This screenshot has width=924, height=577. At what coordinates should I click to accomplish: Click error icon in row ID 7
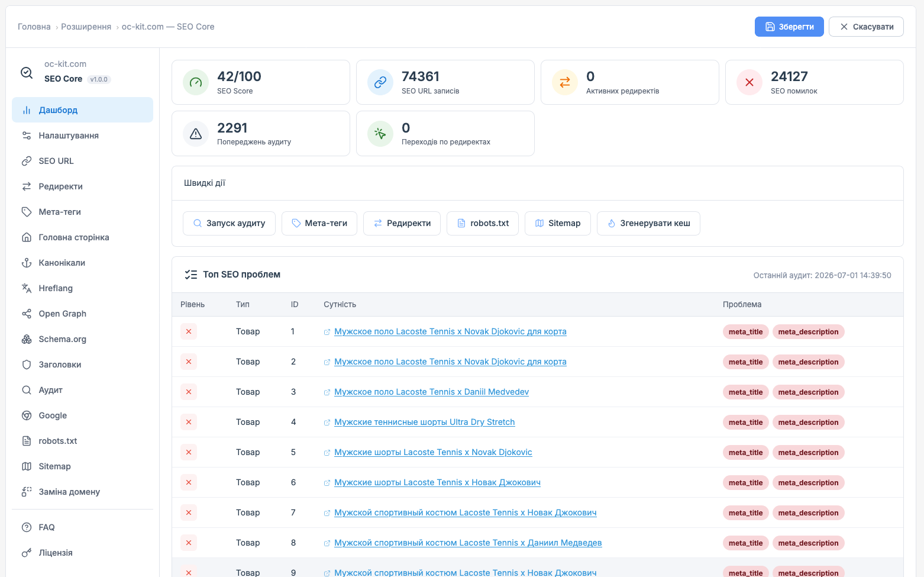point(189,512)
